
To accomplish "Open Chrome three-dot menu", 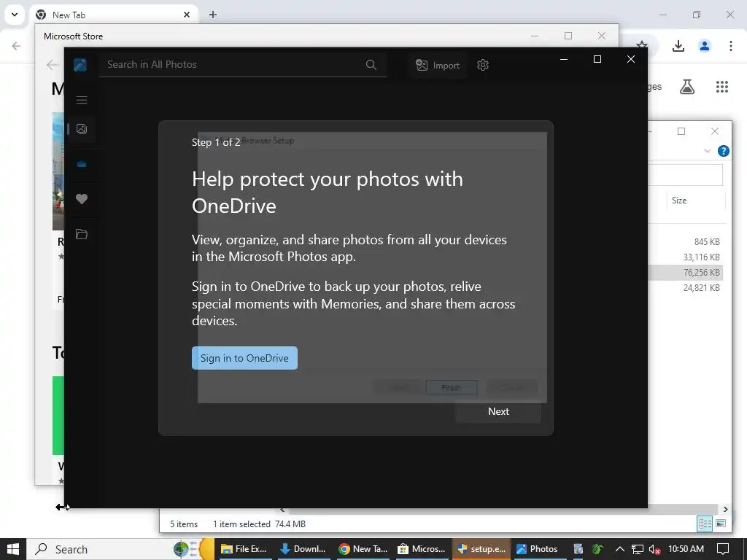I will [x=730, y=46].
